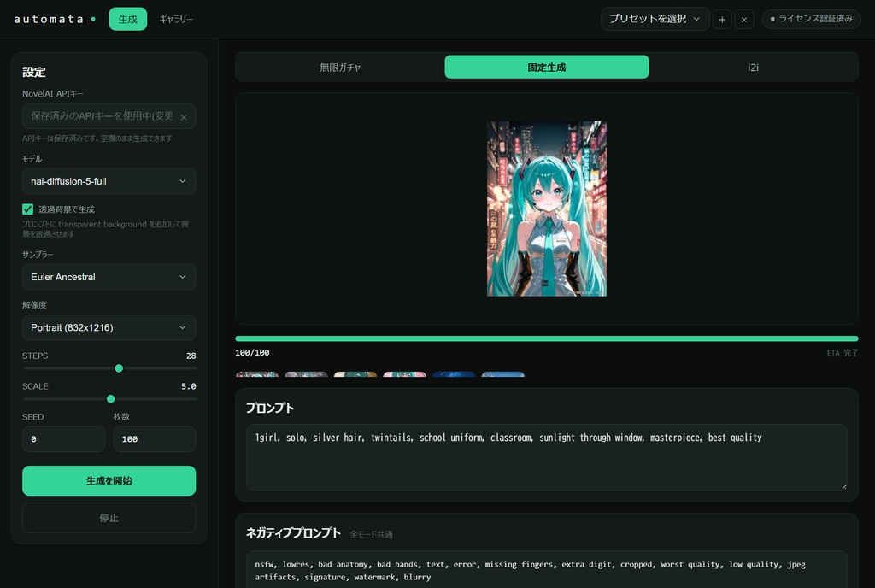Image resolution: width=875 pixels, height=588 pixels.
Task: Switch to the i2i mode tab
Action: (753, 67)
